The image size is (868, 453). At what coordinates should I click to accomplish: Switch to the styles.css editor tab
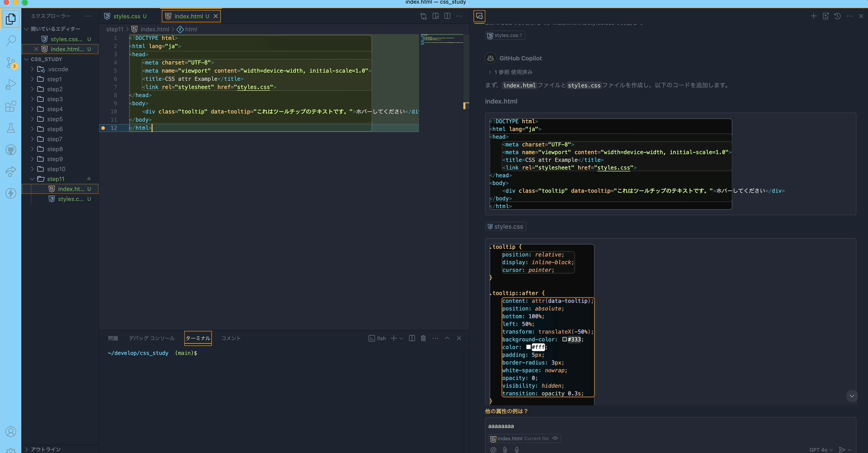[x=127, y=16]
